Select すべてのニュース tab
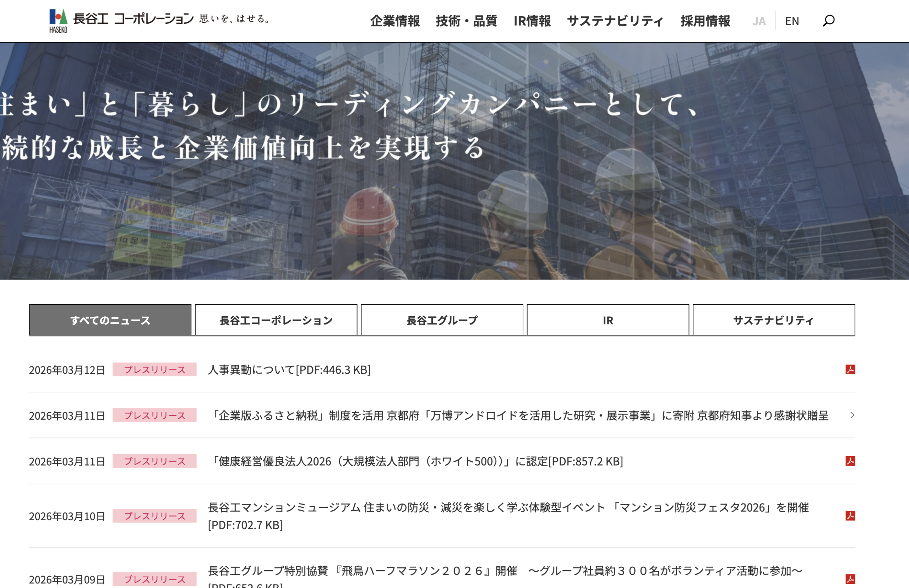Screen dimensions: 909x588 click(x=110, y=320)
